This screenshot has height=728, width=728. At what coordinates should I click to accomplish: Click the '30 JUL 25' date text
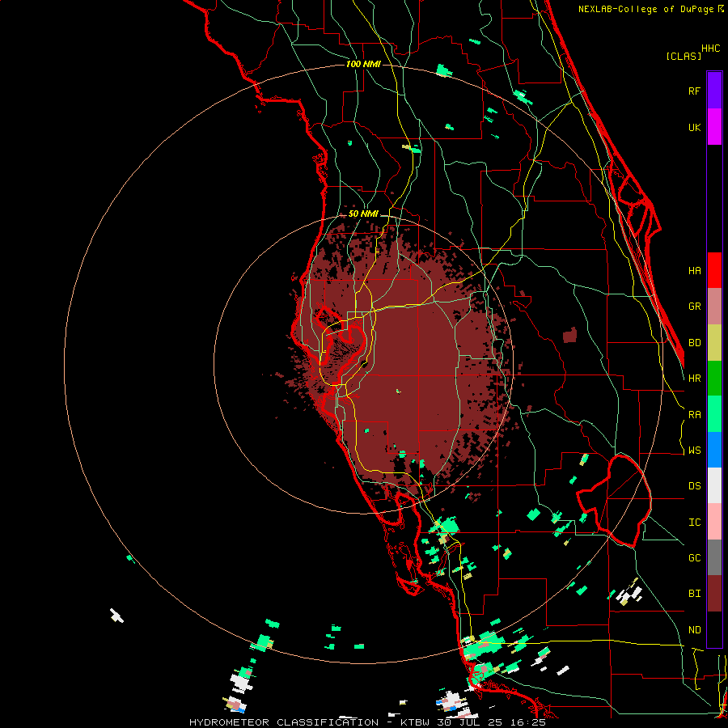pos(472,722)
